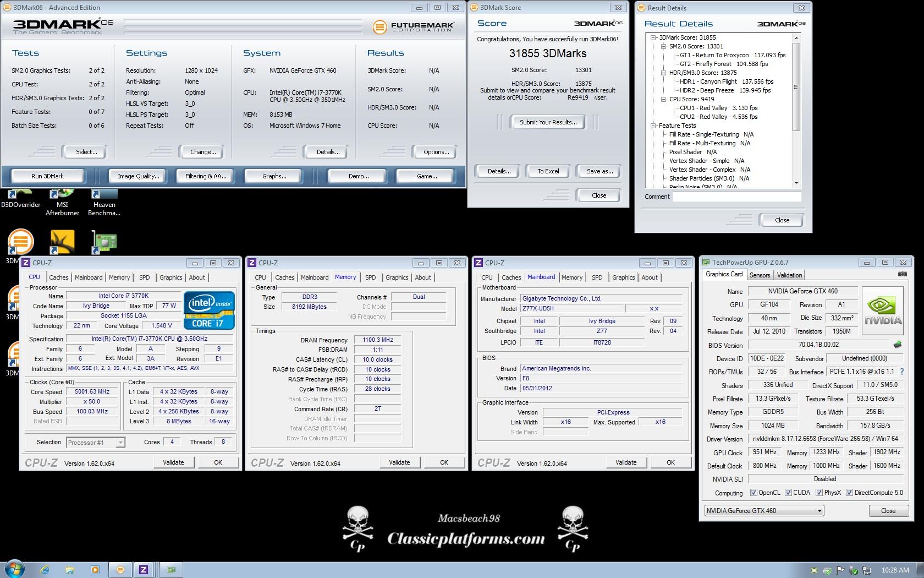This screenshot has width=924, height=578.
Task: Toggle the OpenCL checkbox in GPU-Z
Action: [x=754, y=493]
